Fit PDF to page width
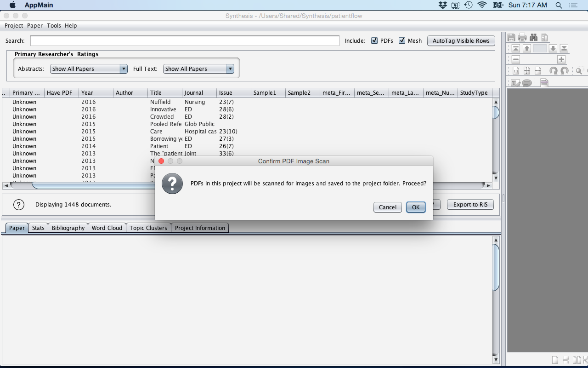The image size is (588, 368). (x=538, y=71)
